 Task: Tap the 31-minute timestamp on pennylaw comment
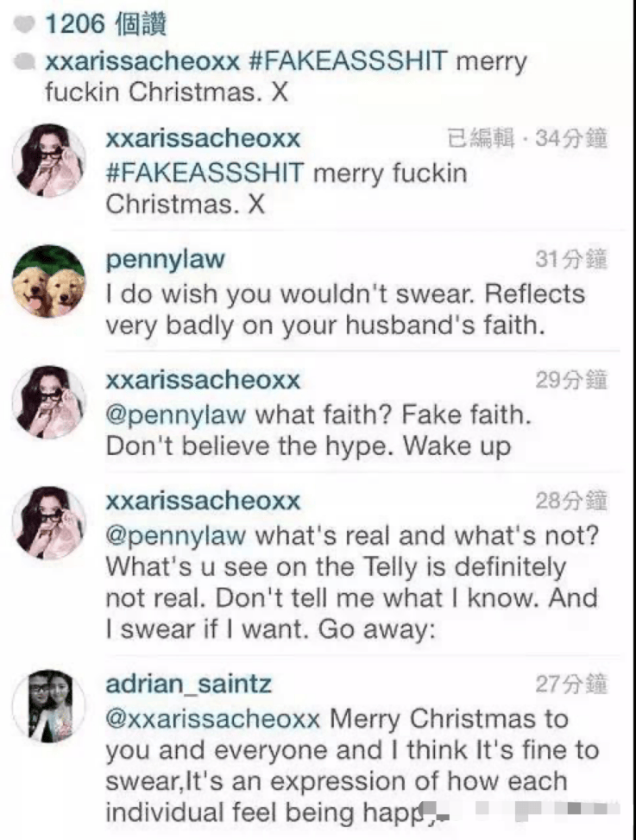571,259
